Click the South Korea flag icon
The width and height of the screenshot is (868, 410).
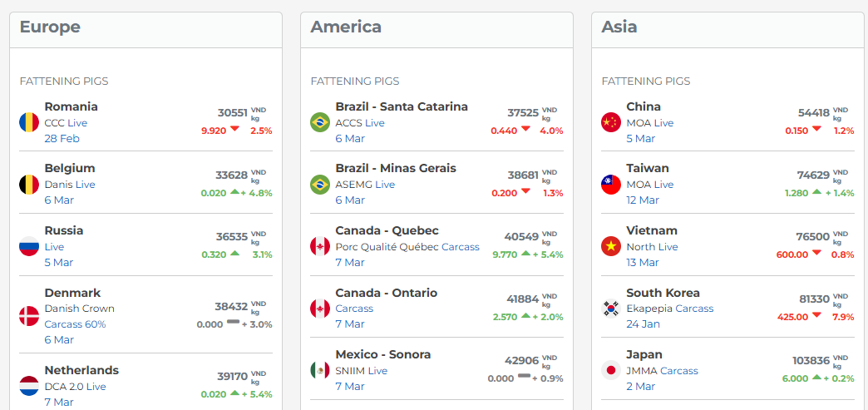(x=611, y=309)
